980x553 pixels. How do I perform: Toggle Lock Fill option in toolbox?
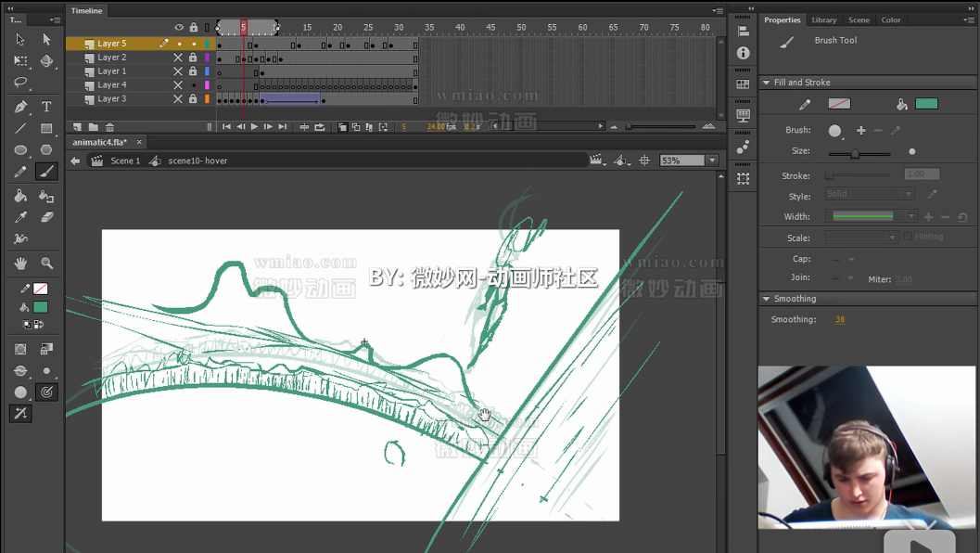pos(46,349)
